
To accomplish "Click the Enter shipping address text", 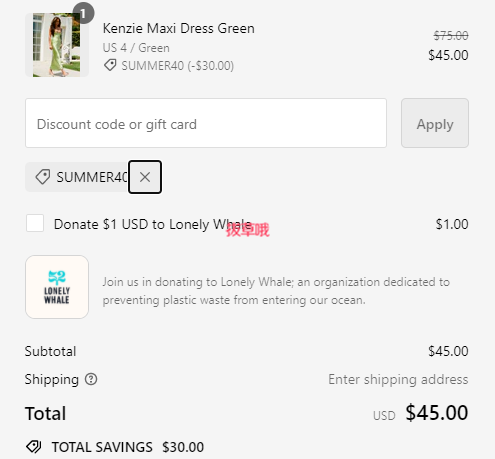I will 398,379.
